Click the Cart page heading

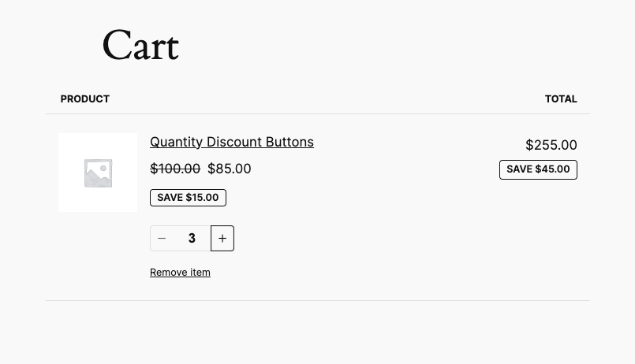coord(140,45)
